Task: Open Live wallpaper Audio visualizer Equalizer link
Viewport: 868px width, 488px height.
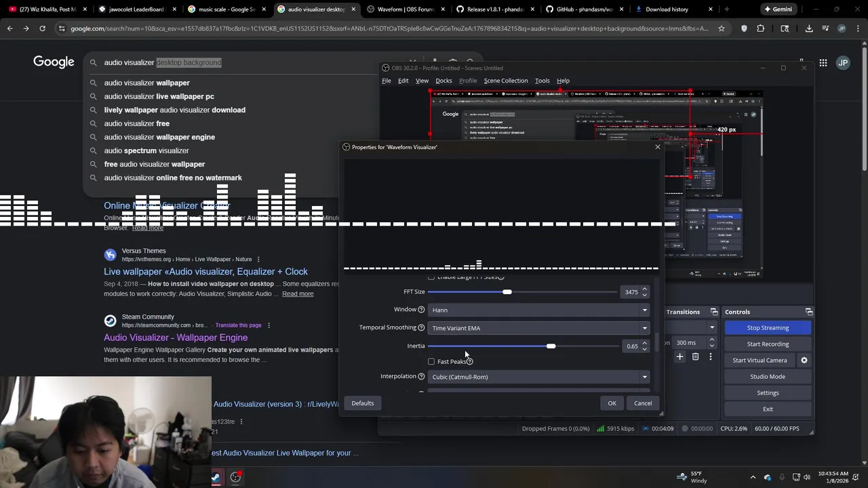Action: (x=205, y=272)
